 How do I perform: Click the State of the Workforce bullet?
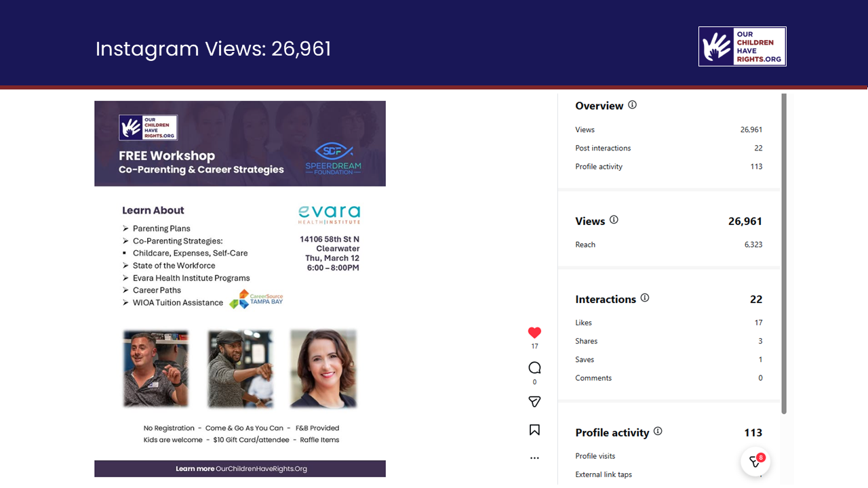pyautogui.click(x=174, y=266)
